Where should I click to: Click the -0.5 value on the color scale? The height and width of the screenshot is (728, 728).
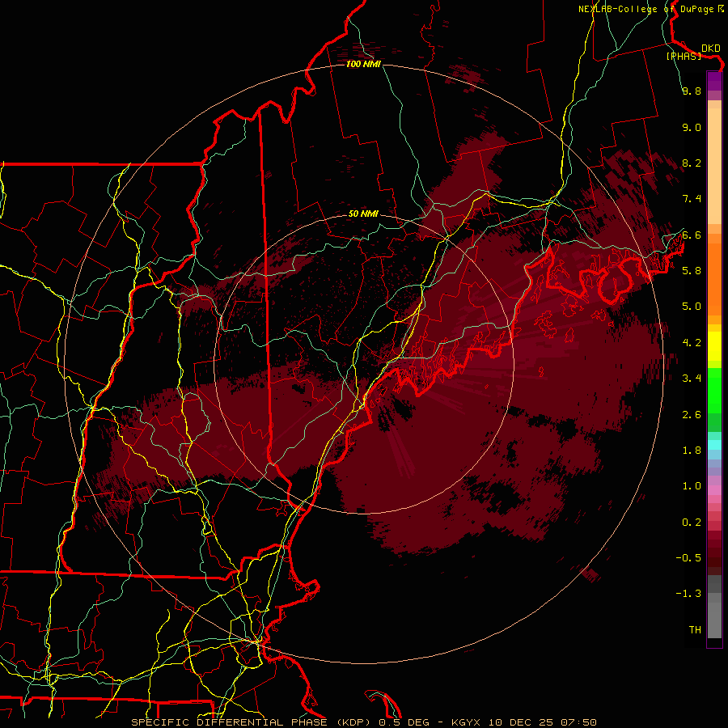(688, 557)
